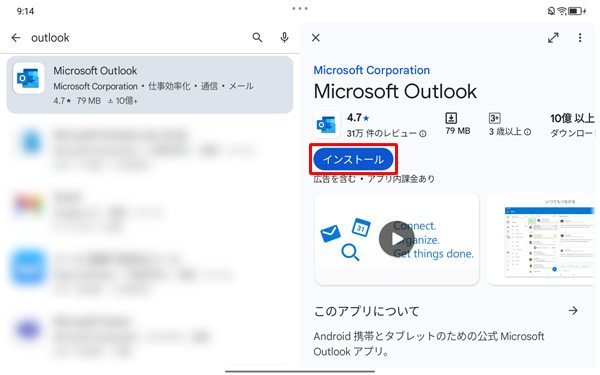Tap the 広告を含む・アプリ内課金あり notice
Screen dimensions: 600x375
point(374,179)
